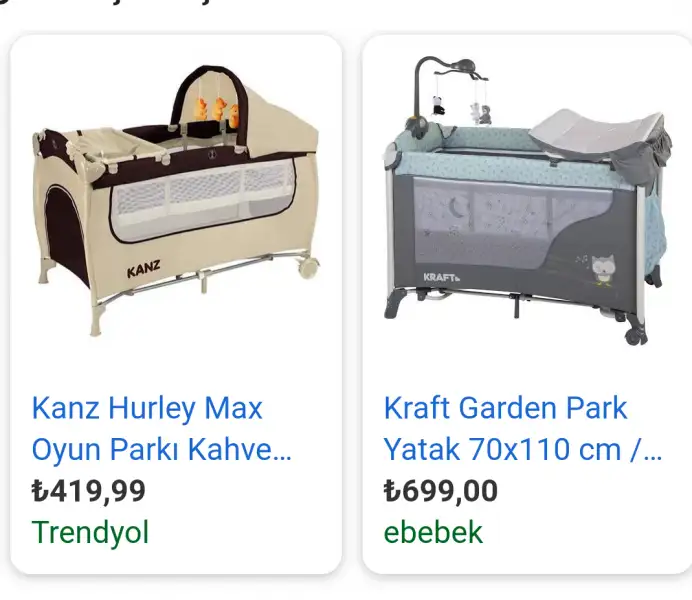This screenshot has width=692, height=600.
Task: Click the Kanz Hurley Max Oyun Parkı title
Action: (x=162, y=428)
